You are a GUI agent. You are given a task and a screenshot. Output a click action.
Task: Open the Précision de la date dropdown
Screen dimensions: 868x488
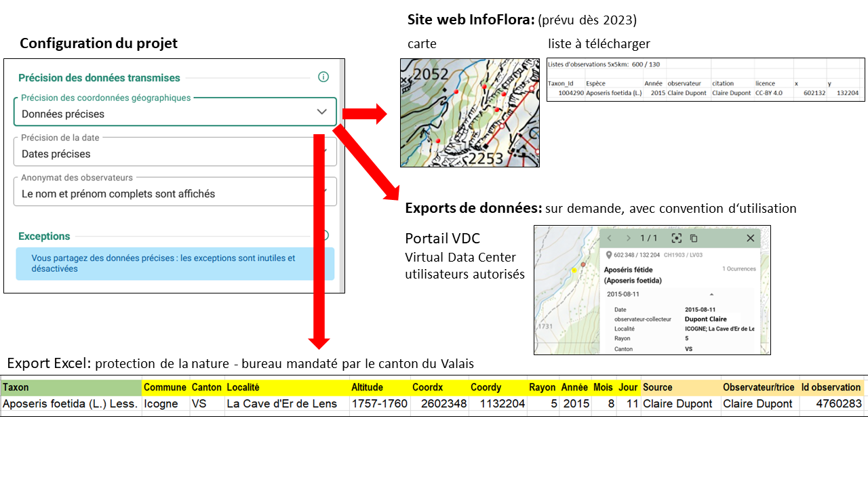[x=175, y=152]
